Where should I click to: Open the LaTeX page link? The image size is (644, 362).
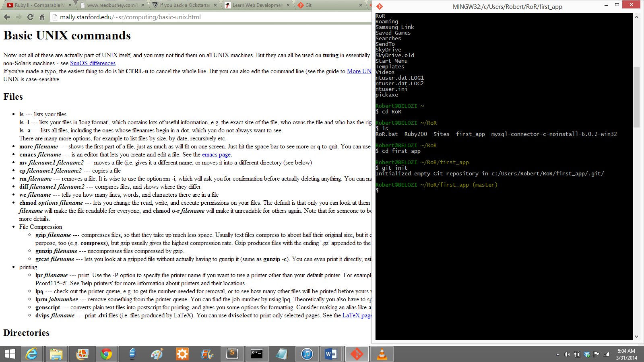pyautogui.click(x=357, y=315)
